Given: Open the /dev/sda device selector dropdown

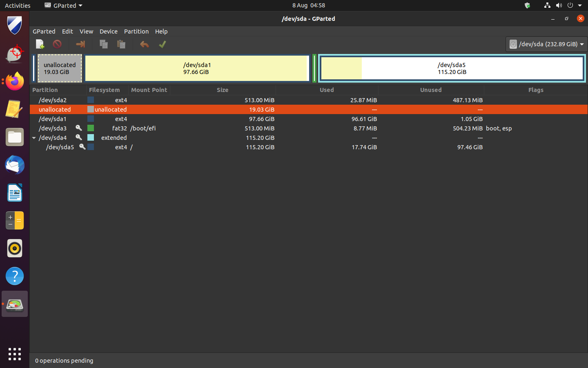Looking at the screenshot, I should pyautogui.click(x=546, y=44).
